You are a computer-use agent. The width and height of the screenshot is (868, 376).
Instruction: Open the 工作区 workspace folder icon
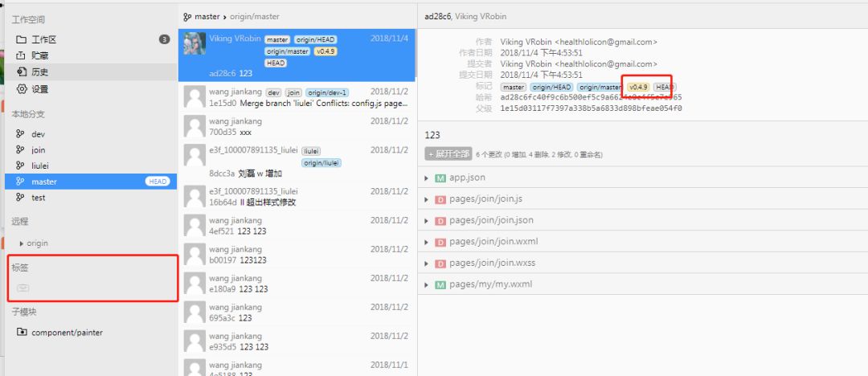pyautogui.click(x=21, y=39)
